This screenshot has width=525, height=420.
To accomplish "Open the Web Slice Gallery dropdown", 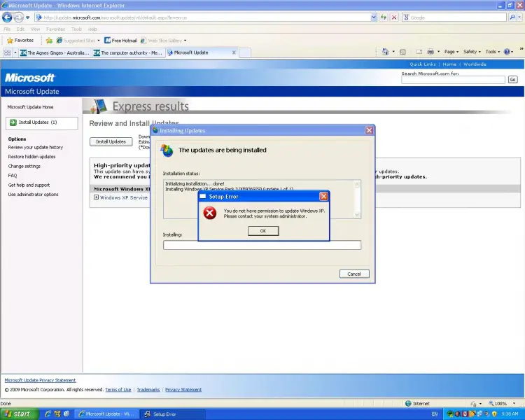I will tap(163, 41).
